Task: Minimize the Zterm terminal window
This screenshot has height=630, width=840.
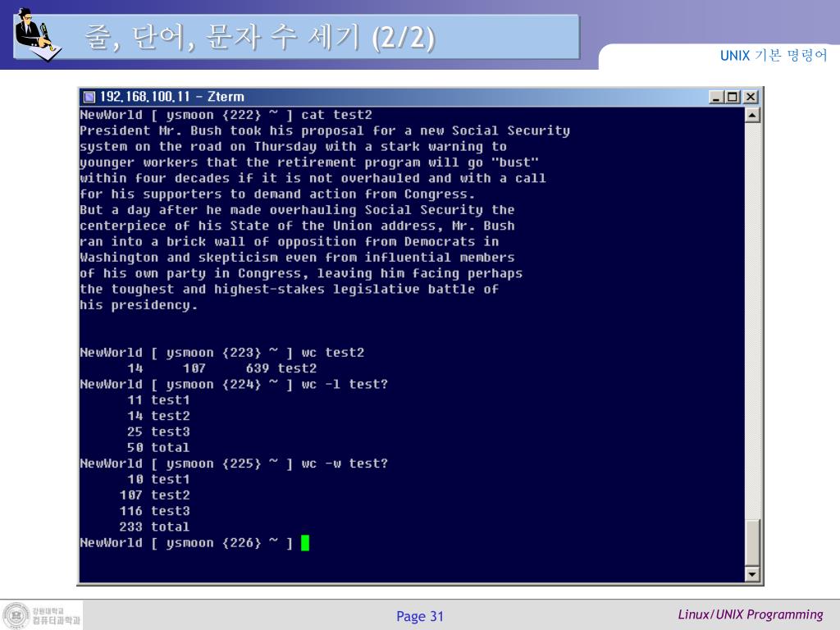Action: click(716, 97)
